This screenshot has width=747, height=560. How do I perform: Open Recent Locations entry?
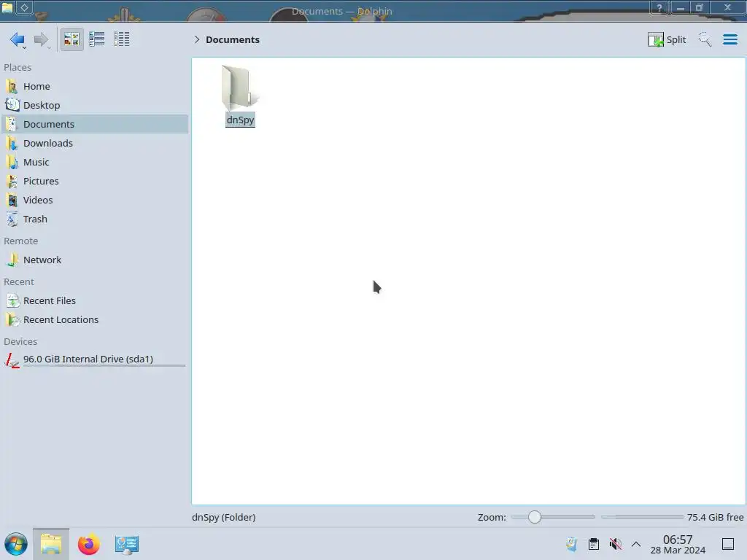[x=95, y=320]
